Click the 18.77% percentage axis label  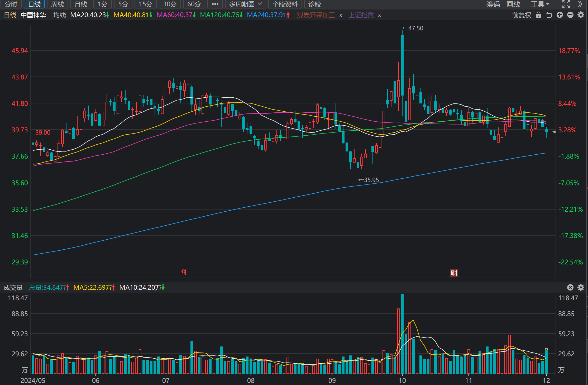pyautogui.click(x=569, y=51)
